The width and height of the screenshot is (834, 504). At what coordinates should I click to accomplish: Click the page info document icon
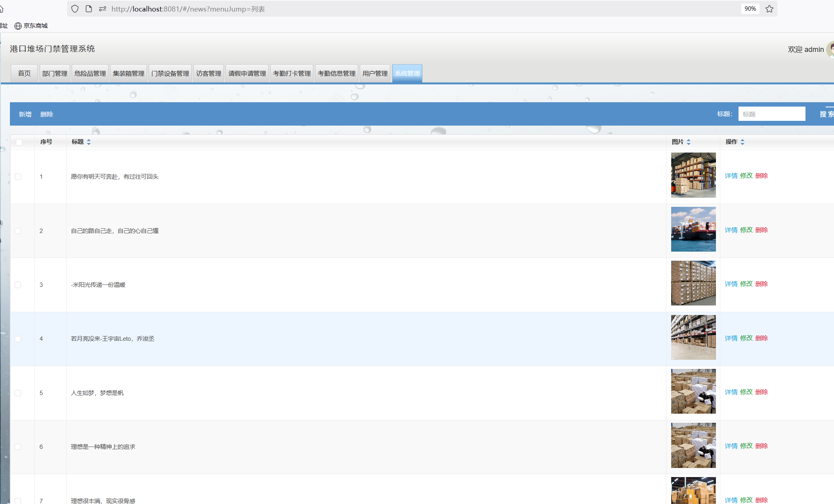point(89,9)
